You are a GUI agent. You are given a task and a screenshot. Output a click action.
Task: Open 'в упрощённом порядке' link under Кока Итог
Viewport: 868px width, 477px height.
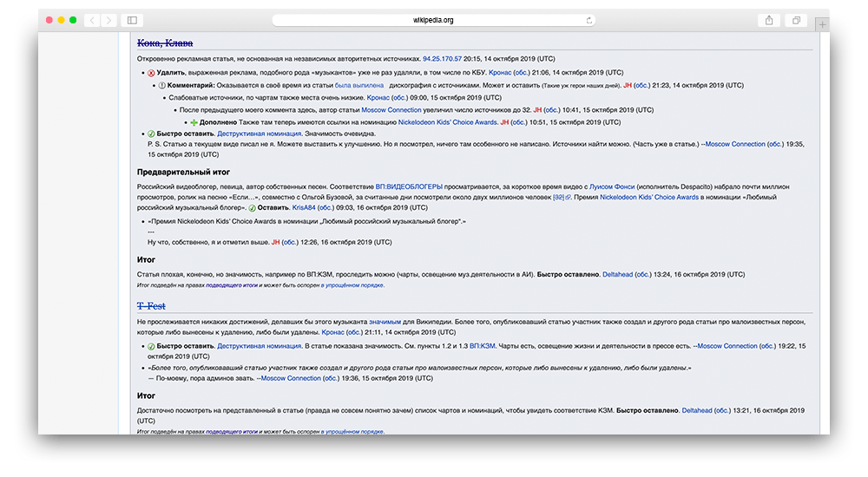pyautogui.click(x=352, y=285)
